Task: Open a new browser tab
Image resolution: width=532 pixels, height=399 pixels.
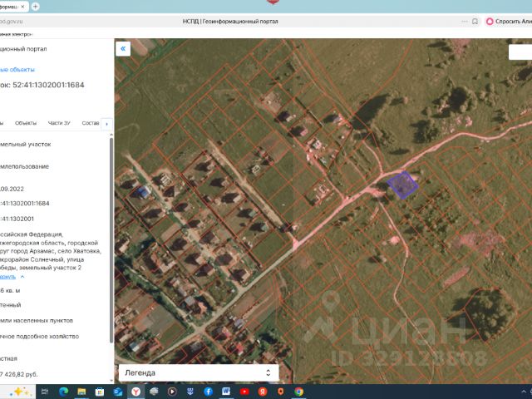Action: pyautogui.click(x=35, y=7)
